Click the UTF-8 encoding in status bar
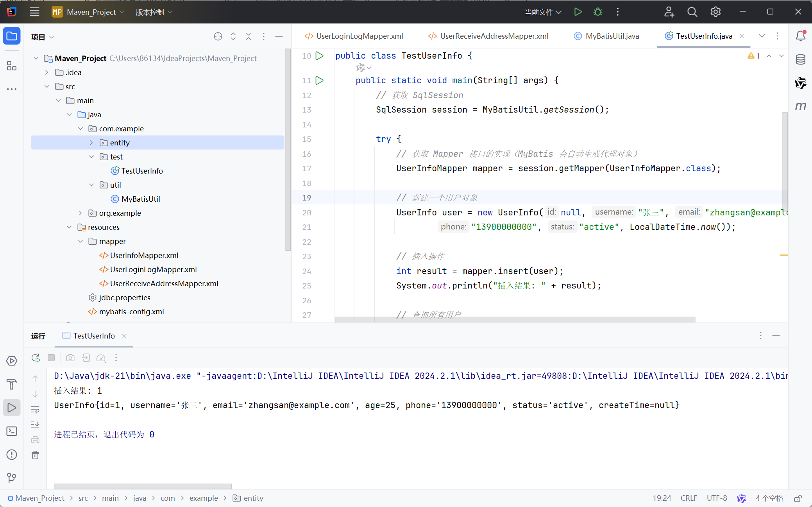Screen dimensions: 812x507 point(717,498)
